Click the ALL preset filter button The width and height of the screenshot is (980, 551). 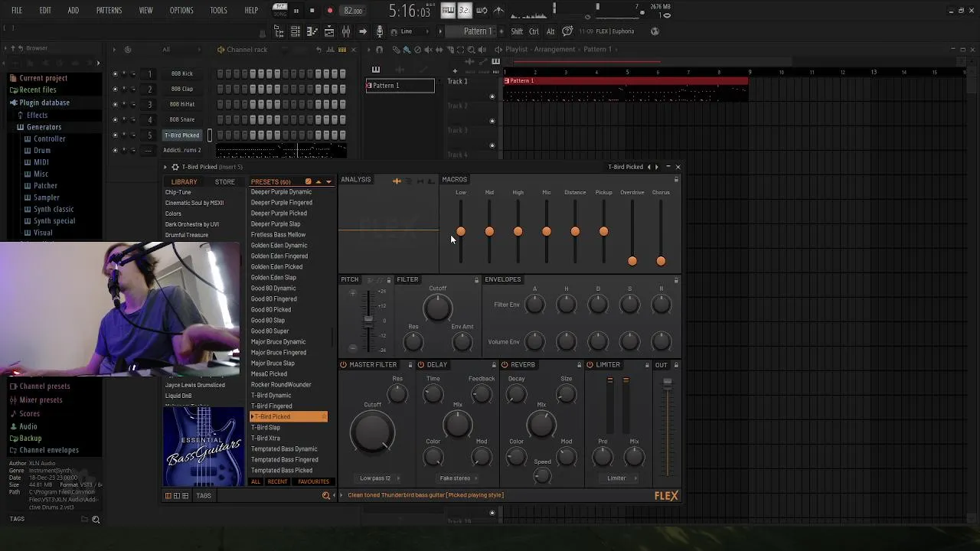(256, 482)
